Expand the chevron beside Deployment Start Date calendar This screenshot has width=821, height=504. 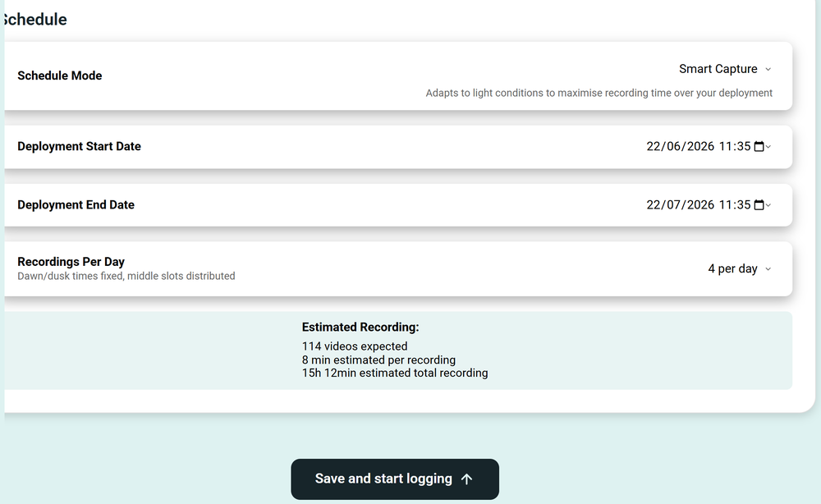coord(768,147)
